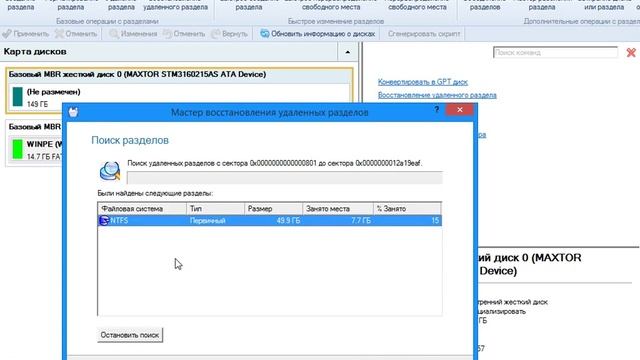
Task: Click into the Поиск команд search field
Action: 555,53
